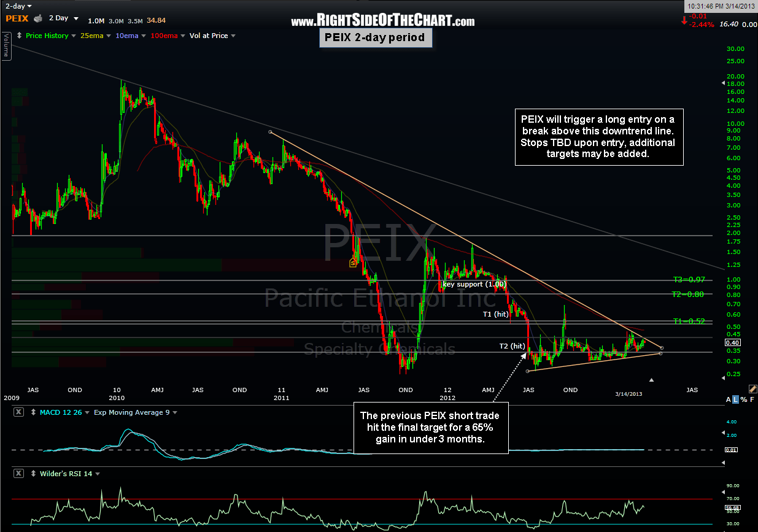Click the up-down resize arrow beside Price History
The image size is (758, 532).
tap(19, 36)
